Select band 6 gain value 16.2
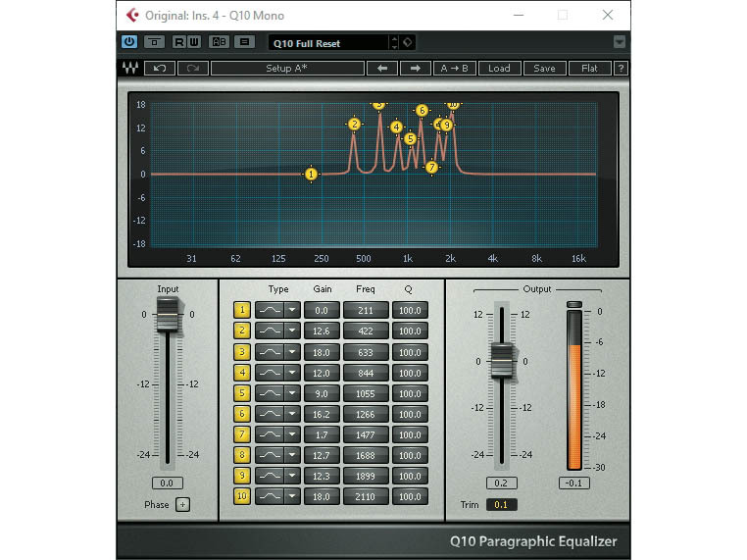 click(x=322, y=414)
